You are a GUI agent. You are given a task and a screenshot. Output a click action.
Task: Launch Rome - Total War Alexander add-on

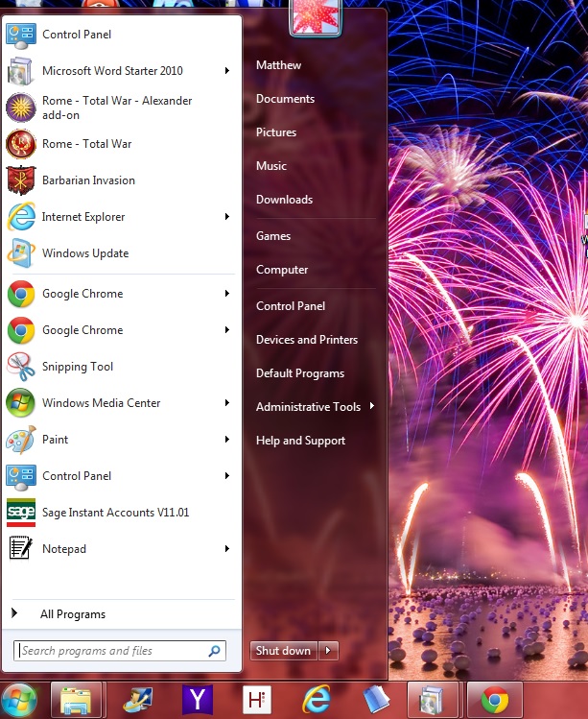point(115,108)
